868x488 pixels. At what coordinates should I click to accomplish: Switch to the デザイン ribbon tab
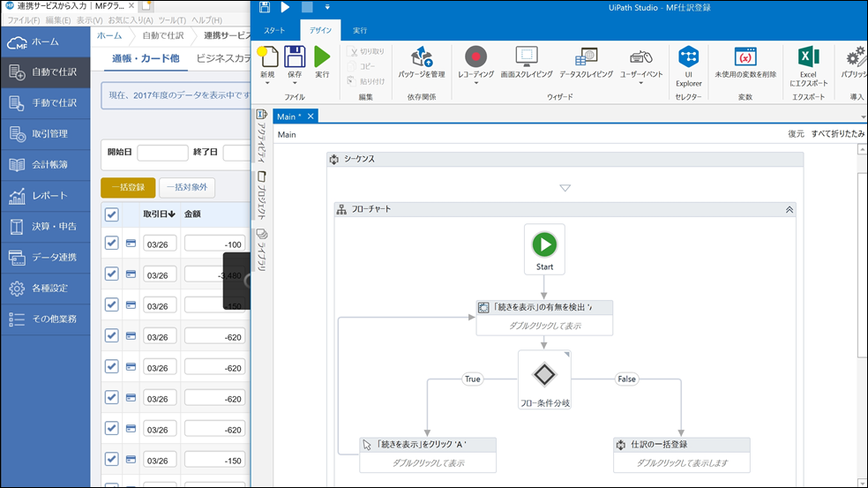click(320, 31)
